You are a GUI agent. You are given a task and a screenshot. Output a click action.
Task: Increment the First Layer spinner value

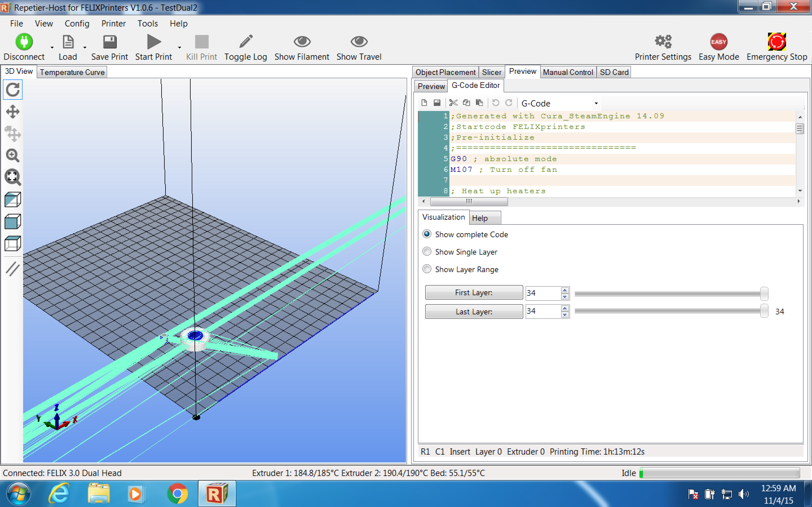tap(565, 290)
